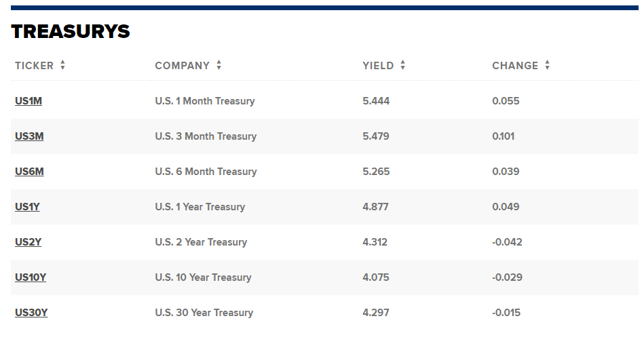Toggle Yield column sort arrows icon
The width and height of the screenshot is (644, 348).
pos(403,65)
